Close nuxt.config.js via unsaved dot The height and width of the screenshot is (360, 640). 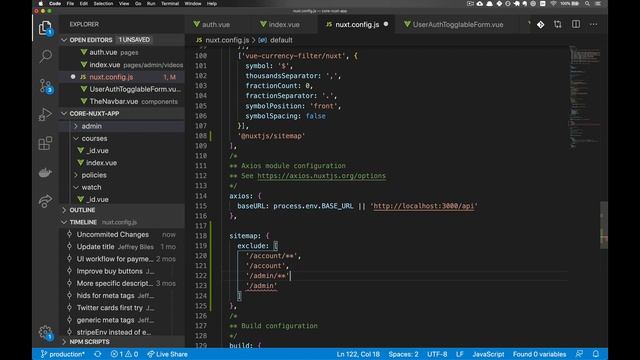pyautogui.click(x=386, y=24)
